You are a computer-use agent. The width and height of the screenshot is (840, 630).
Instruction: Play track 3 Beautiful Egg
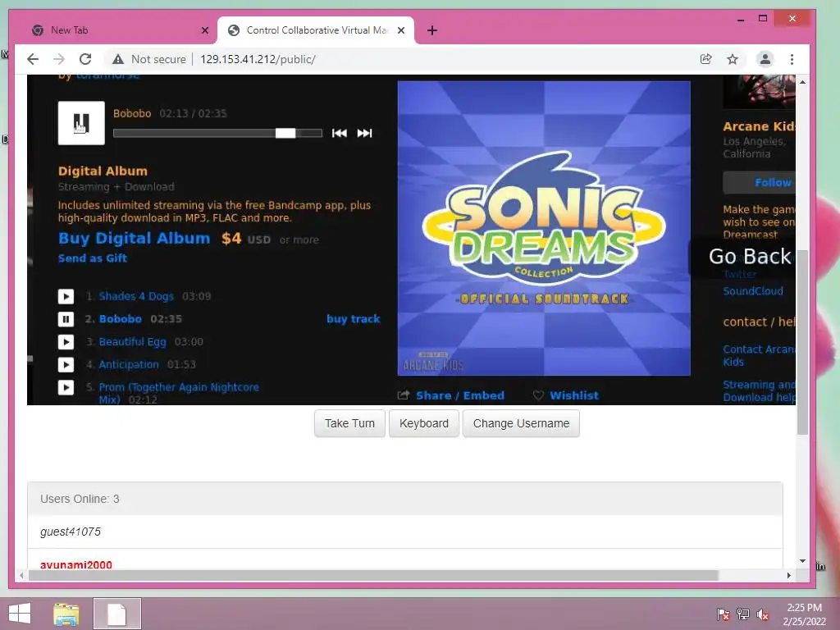click(66, 342)
